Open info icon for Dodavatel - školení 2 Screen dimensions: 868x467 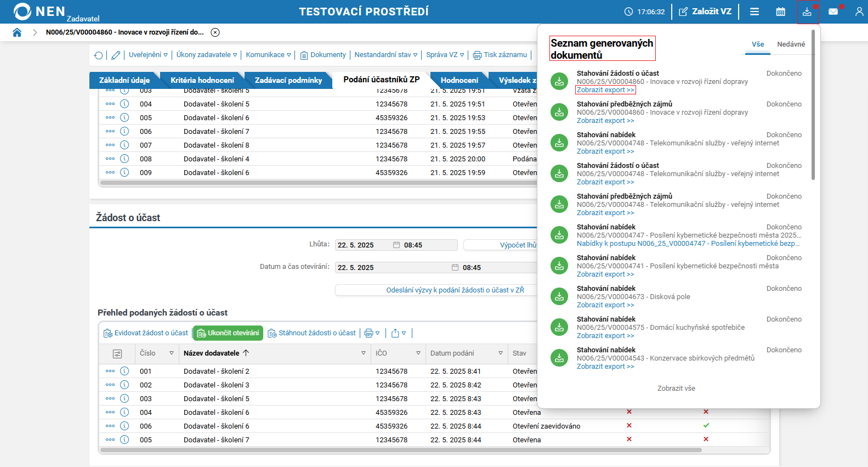point(124,372)
